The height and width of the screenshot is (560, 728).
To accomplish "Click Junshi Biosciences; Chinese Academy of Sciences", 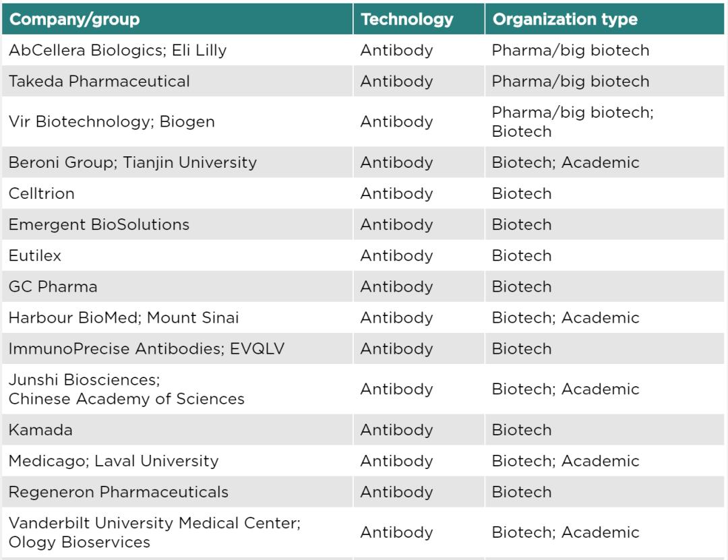I will pos(126,389).
